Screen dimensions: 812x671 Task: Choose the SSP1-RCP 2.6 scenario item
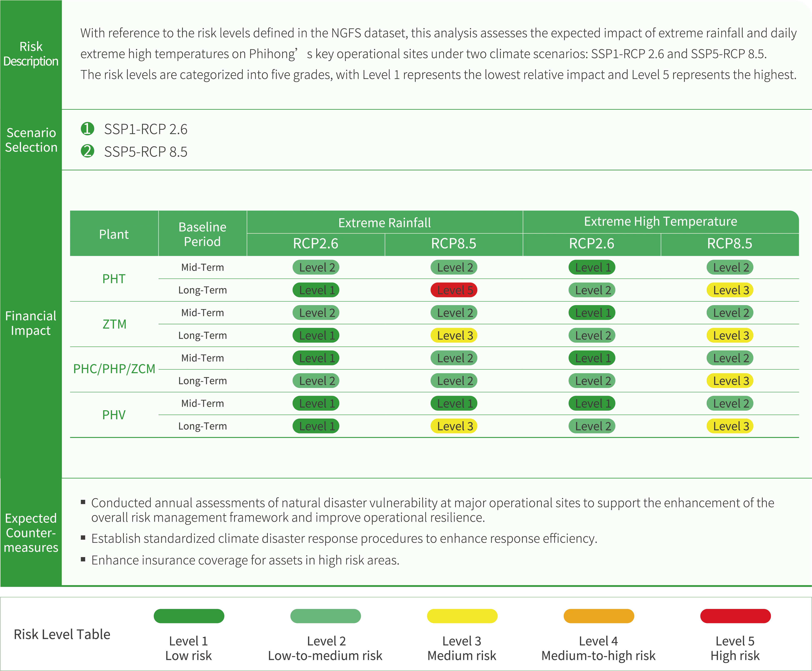(x=145, y=130)
